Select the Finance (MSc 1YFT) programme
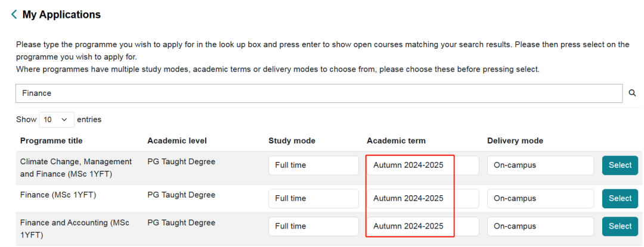This screenshot has width=644, height=247. pos(620,198)
